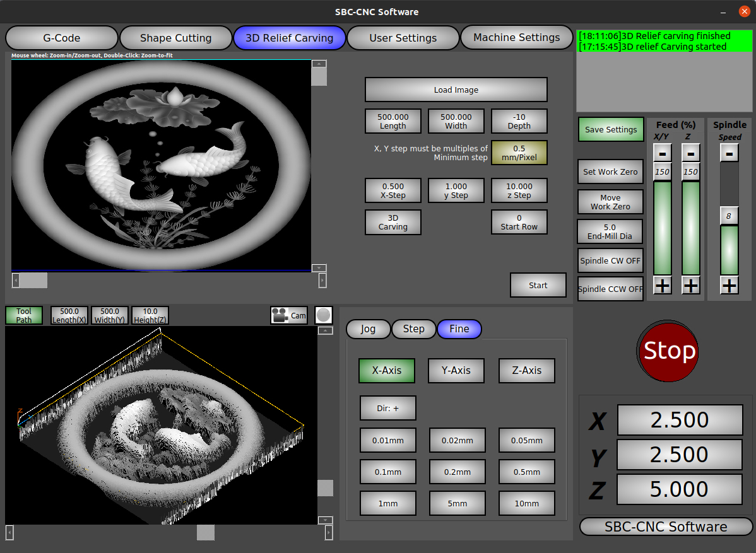Screen dimensions: 756x553
Task: Edit the 500.000 Width field
Action: (x=456, y=121)
